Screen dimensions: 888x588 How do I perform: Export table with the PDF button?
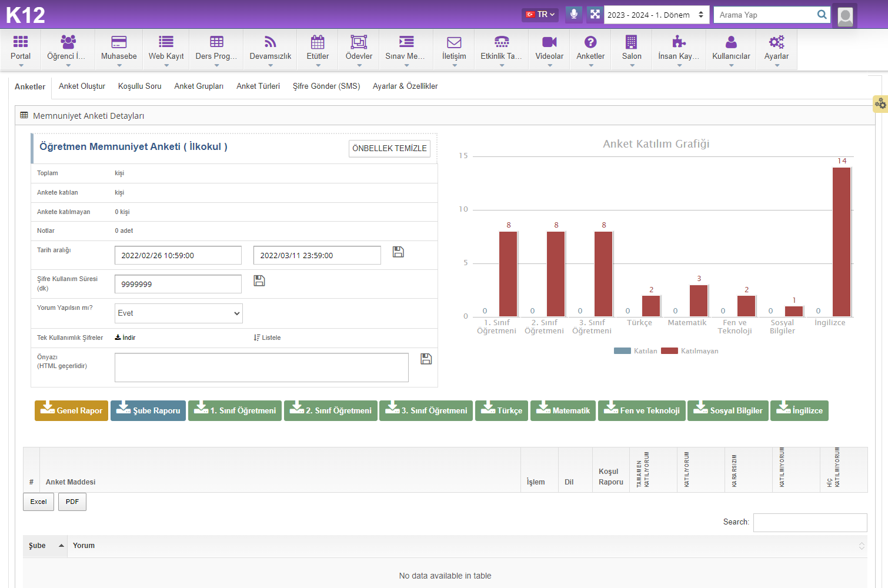click(x=72, y=502)
